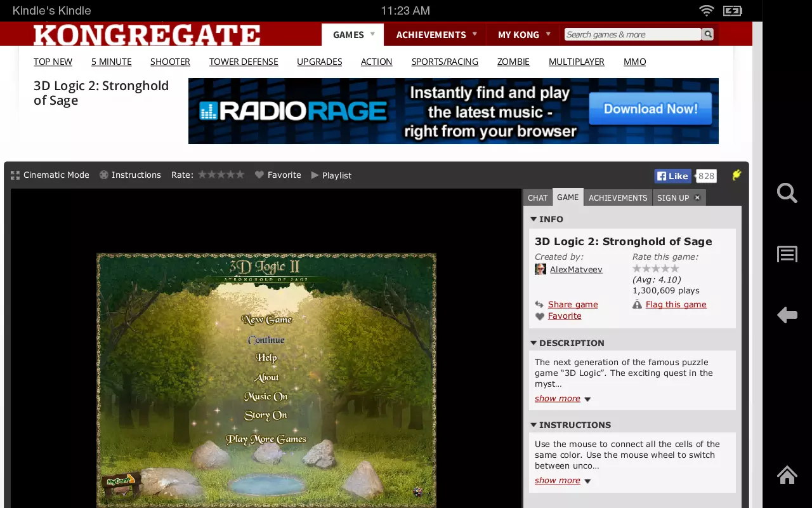Open the TOWER DEFENSE category link
The width and height of the screenshot is (812, 508).
(244, 62)
